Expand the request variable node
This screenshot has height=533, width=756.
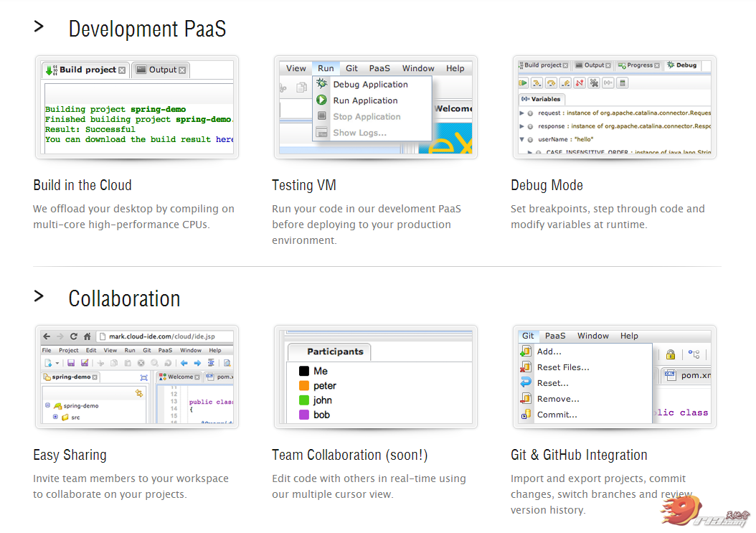click(x=521, y=113)
